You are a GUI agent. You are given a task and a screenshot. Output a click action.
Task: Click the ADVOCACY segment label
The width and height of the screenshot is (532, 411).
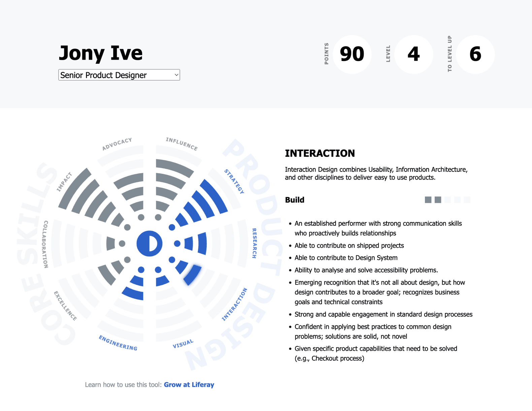[117, 144]
